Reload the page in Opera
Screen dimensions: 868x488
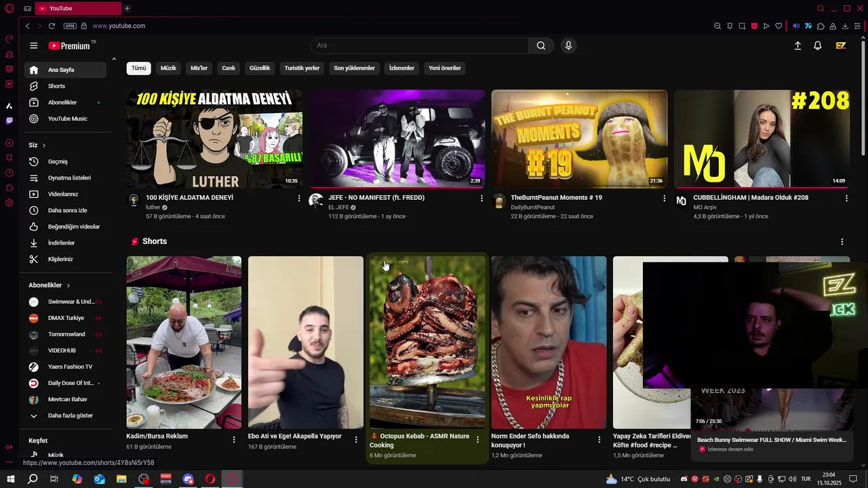click(x=52, y=26)
